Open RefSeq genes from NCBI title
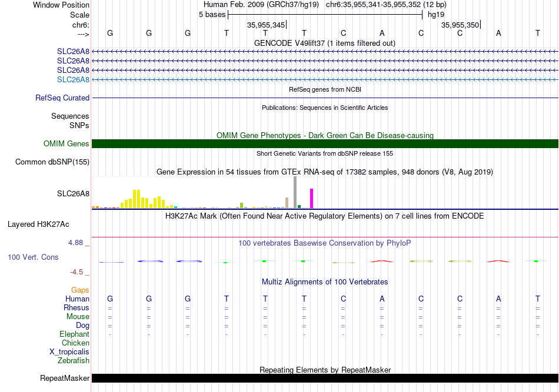 tap(325, 89)
